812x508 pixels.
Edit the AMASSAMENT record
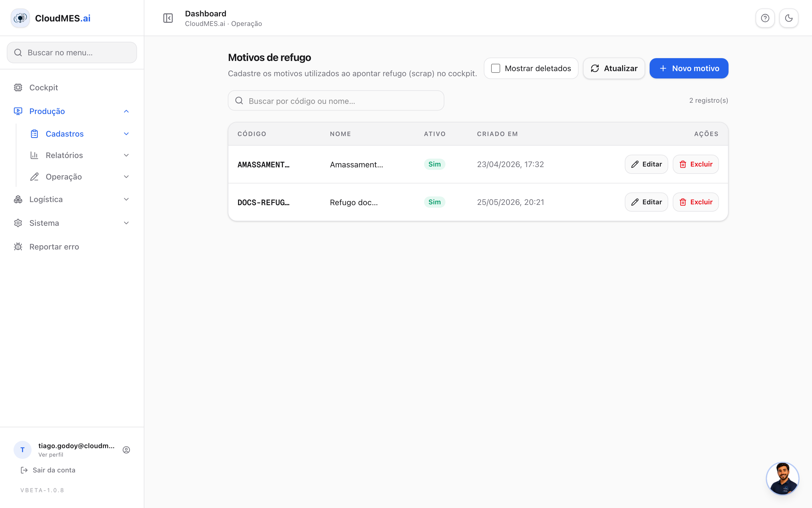(646, 164)
